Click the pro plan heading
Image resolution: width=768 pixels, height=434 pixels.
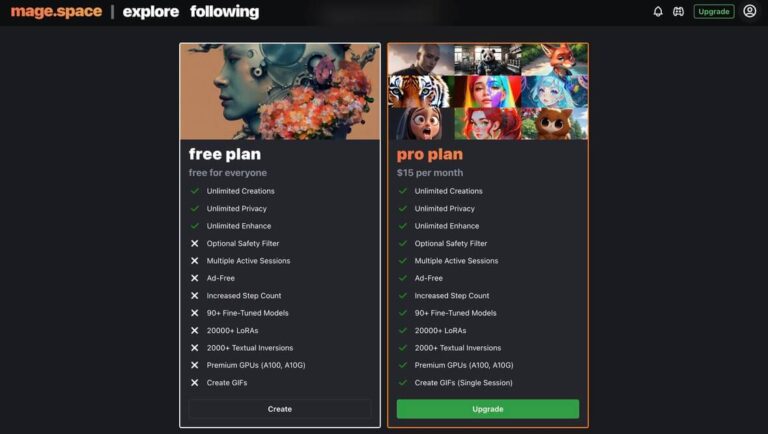pos(430,154)
